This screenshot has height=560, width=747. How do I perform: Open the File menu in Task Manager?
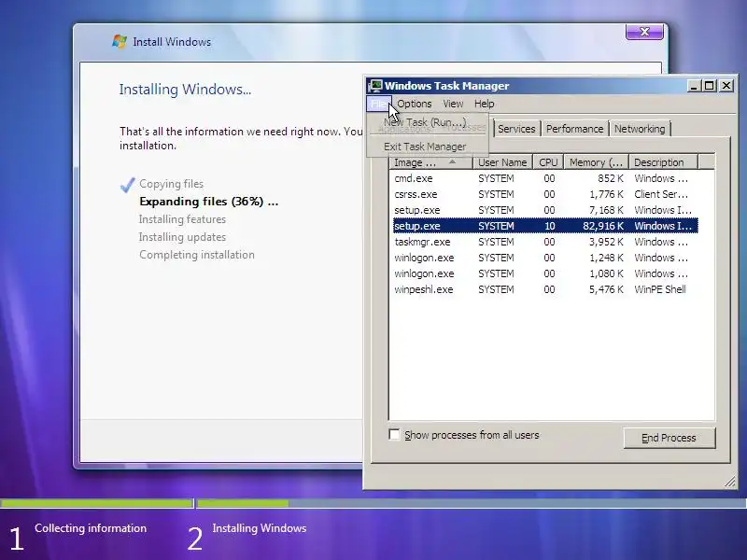pyautogui.click(x=379, y=104)
